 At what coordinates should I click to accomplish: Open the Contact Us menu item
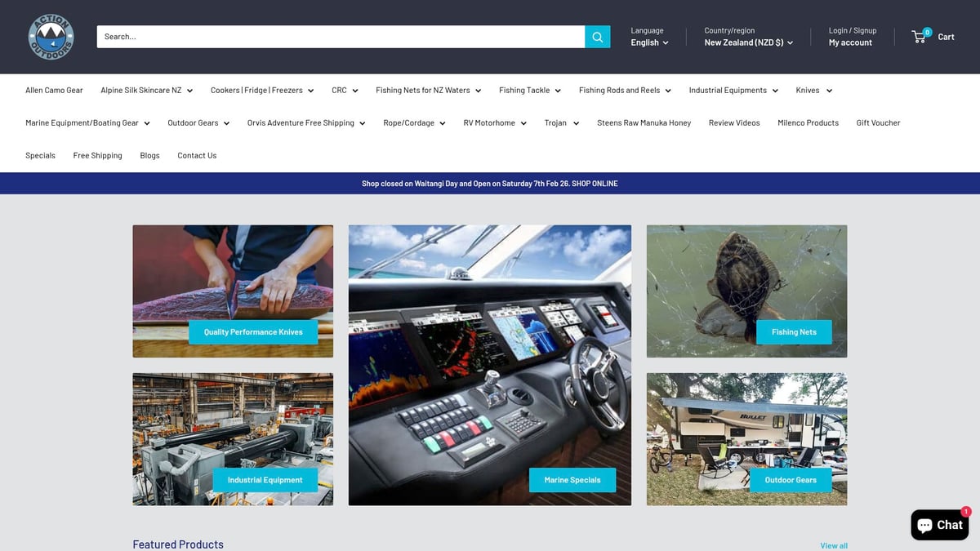point(196,155)
